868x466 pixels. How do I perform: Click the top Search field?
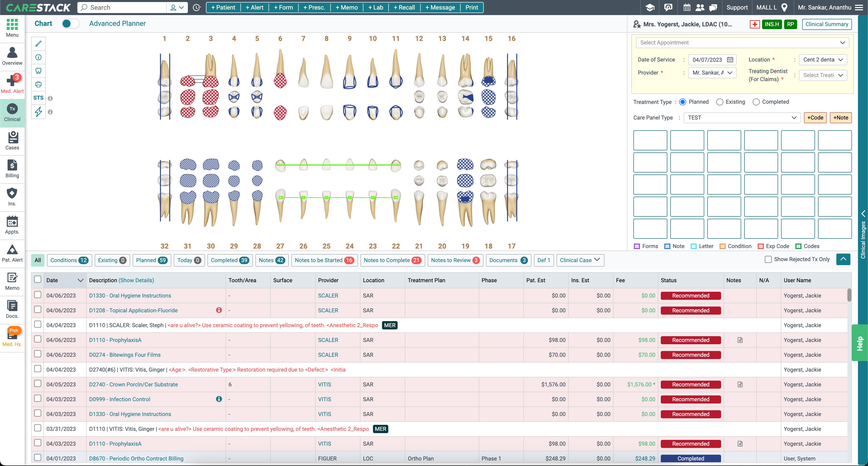[x=122, y=8]
